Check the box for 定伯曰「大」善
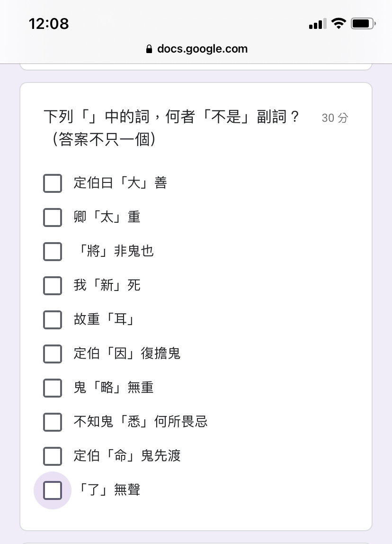The height and width of the screenshot is (544, 392). tap(53, 183)
